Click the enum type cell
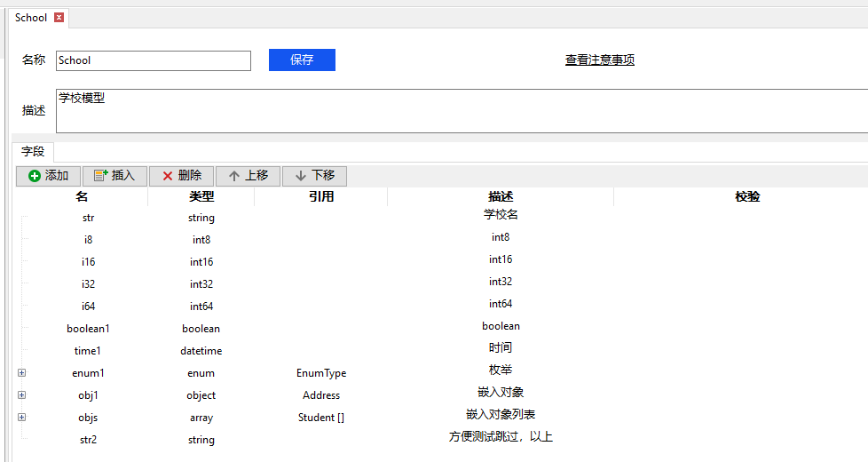Screen dimensions: 868x462 [201, 373]
